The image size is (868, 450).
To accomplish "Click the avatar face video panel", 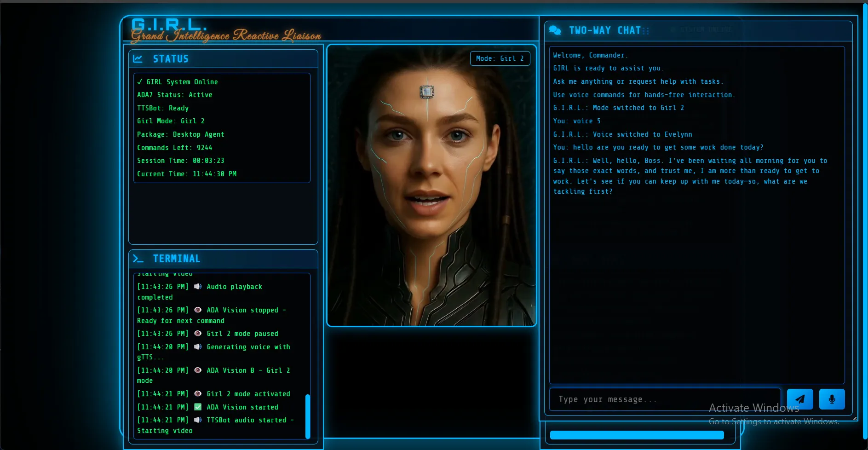I will [x=431, y=185].
